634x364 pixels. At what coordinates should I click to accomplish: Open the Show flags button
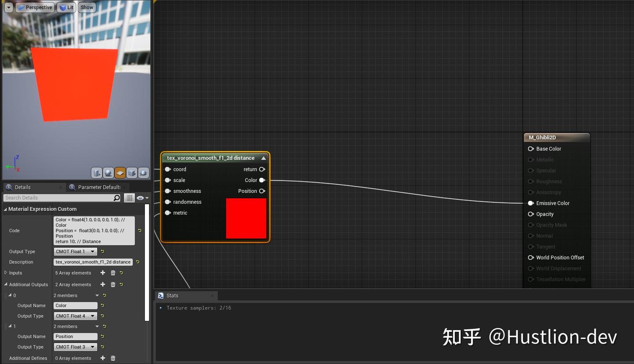click(87, 7)
